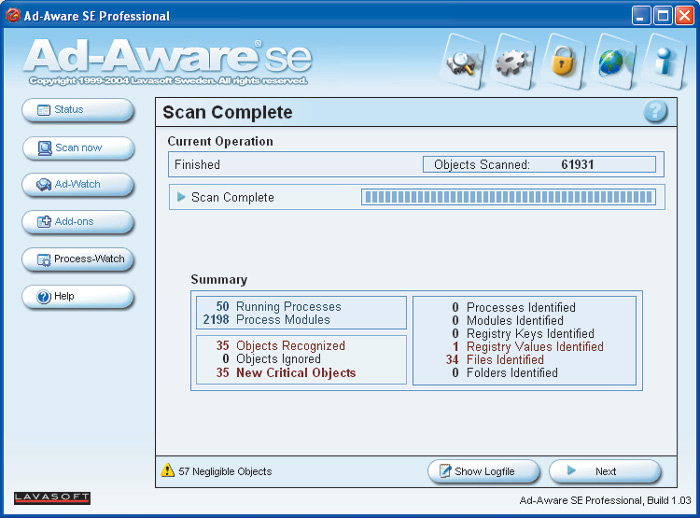Click the scan progress bar
This screenshot has width=700, height=518.
[508, 197]
